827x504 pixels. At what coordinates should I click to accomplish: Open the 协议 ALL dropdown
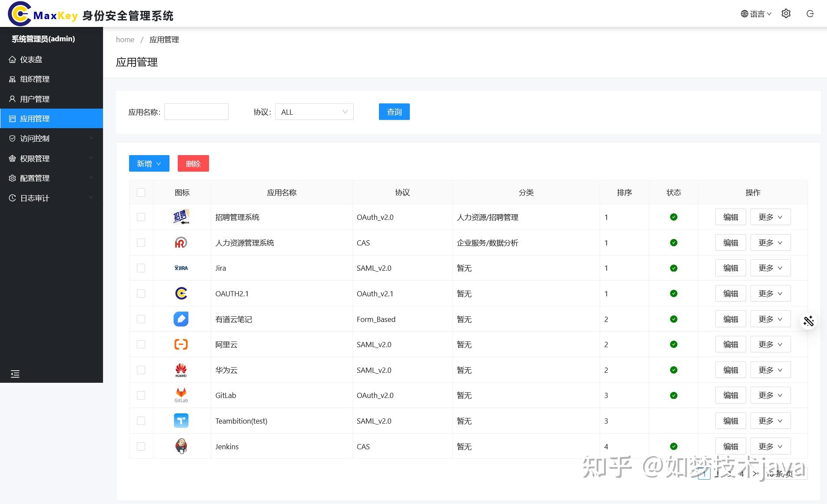tap(314, 112)
